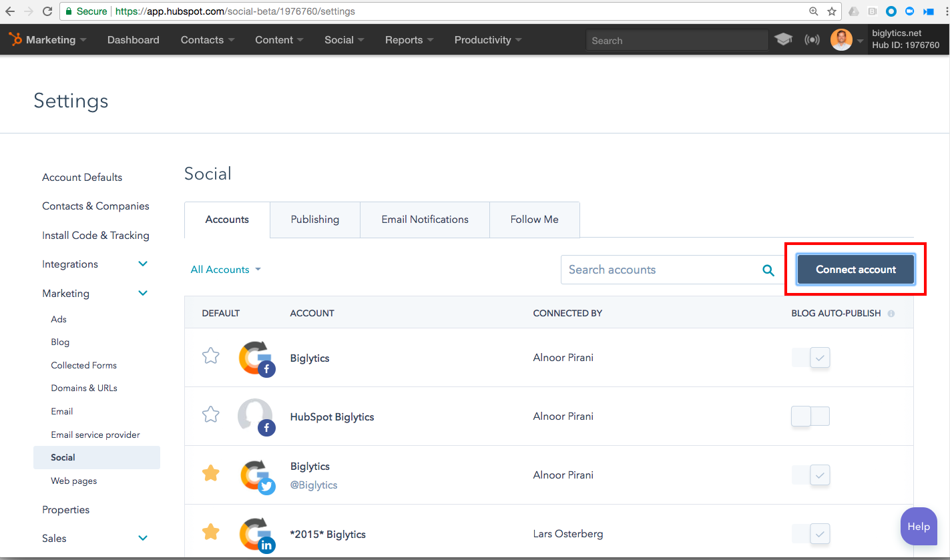Toggle blog auto-publish for HubSpot Biglytics
This screenshot has width=950, height=560.
point(810,416)
